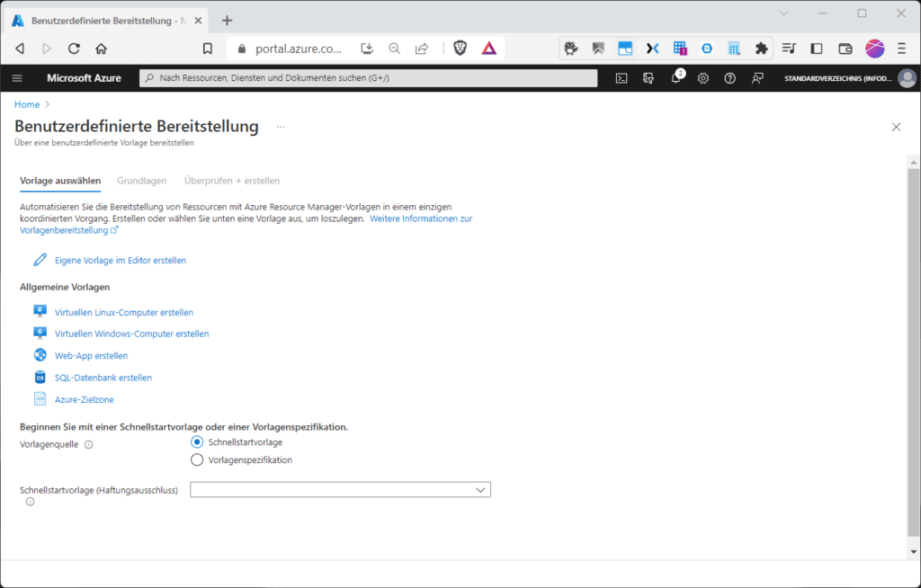This screenshot has height=588, width=921.
Task: Open the browser tab list chevron
Action: (x=783, y=13)
